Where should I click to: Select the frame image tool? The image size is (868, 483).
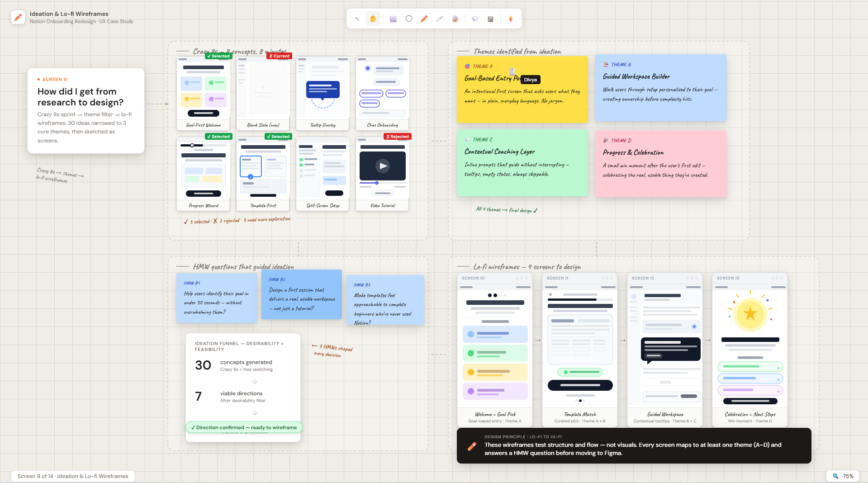click(490, 19)
